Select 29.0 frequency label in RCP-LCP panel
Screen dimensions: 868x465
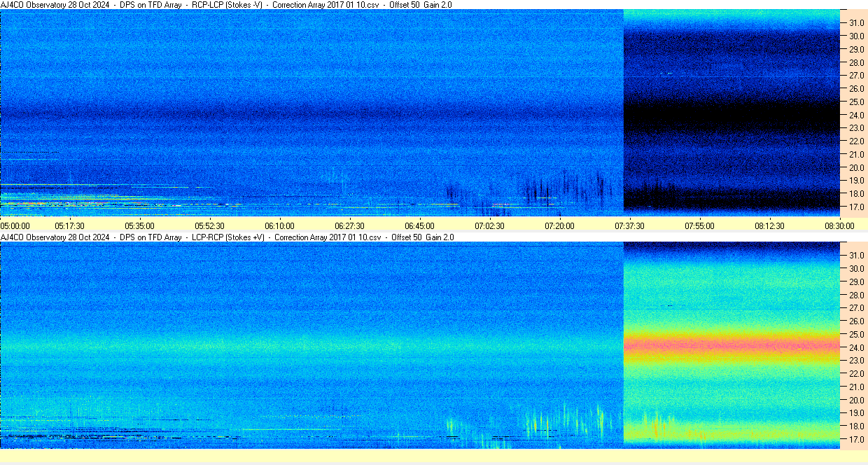[x=857, y=49]
